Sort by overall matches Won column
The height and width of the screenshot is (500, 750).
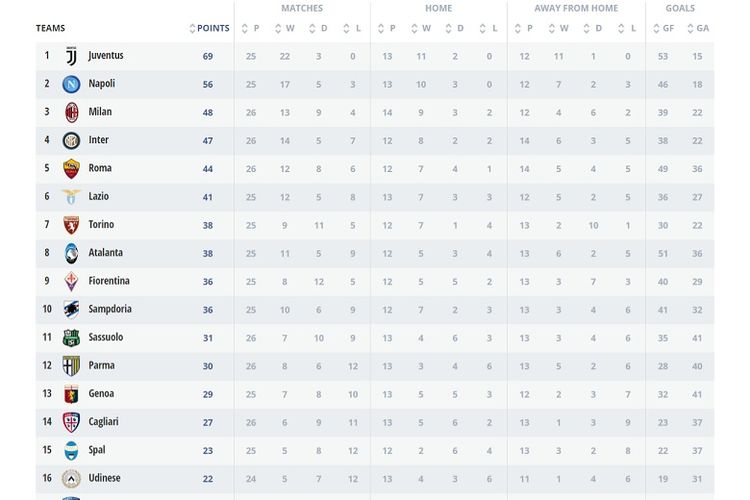pos(285,28)
